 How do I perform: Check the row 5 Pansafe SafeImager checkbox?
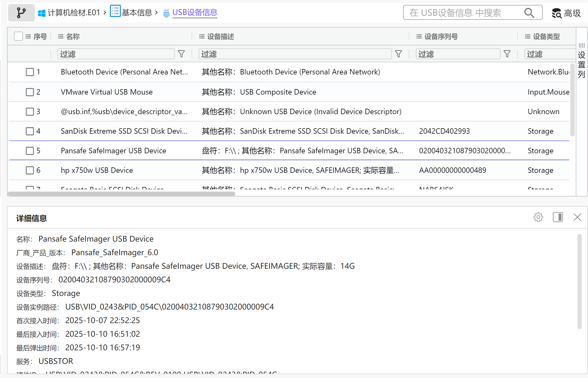tap(30, 151)
